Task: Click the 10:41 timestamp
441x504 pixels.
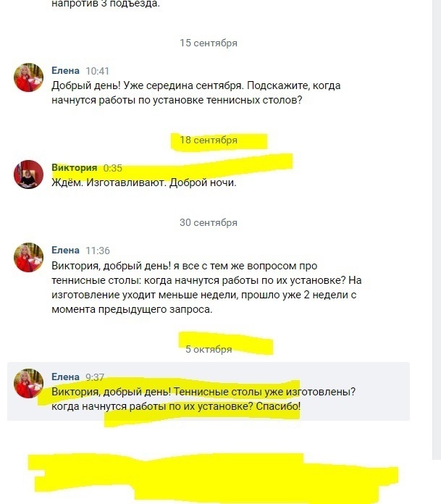Action: (97, 71)
